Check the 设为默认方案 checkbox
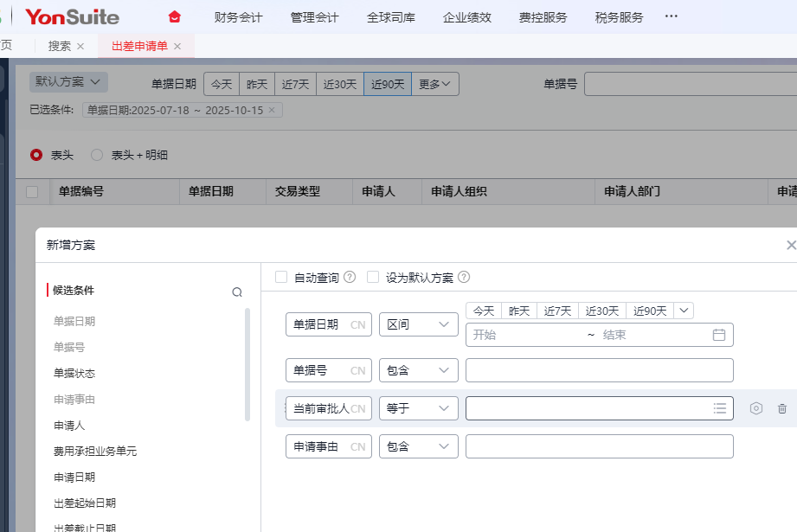This screenshot has width=797, height=532. [x=373, y=278]
